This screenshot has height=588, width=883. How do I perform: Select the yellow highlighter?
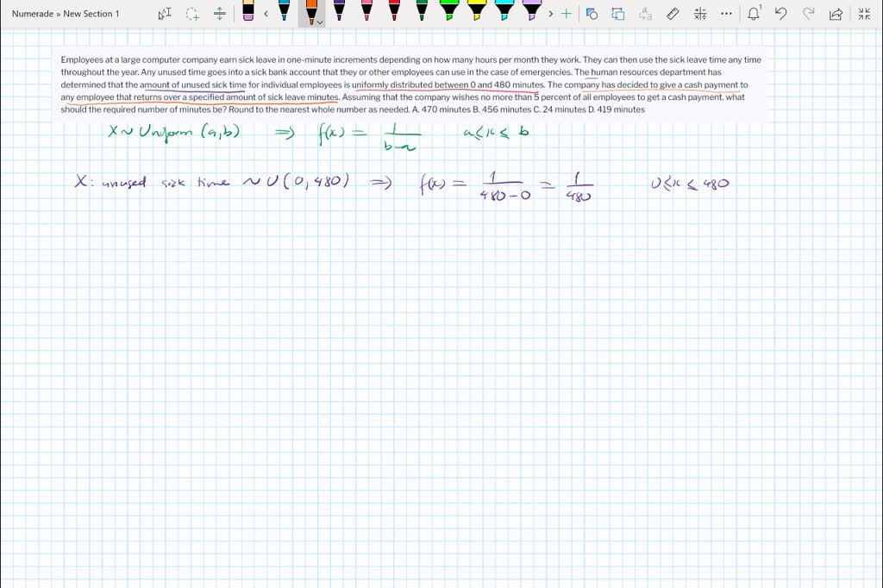[x=476, y=10]
